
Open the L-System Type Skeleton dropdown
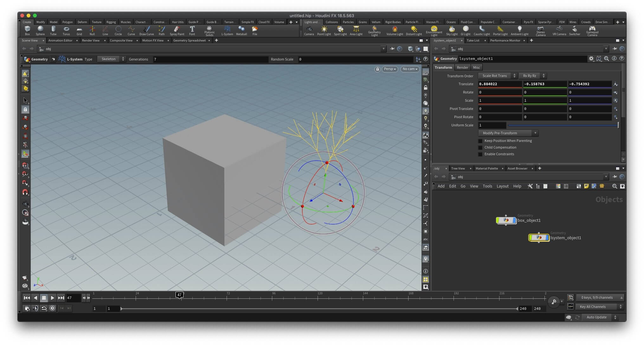point(111,59)
